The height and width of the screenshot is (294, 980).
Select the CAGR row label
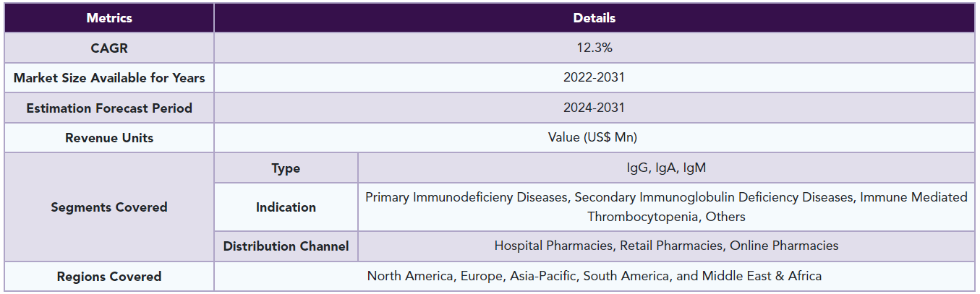pyautogui.click(x=109, y=48)
